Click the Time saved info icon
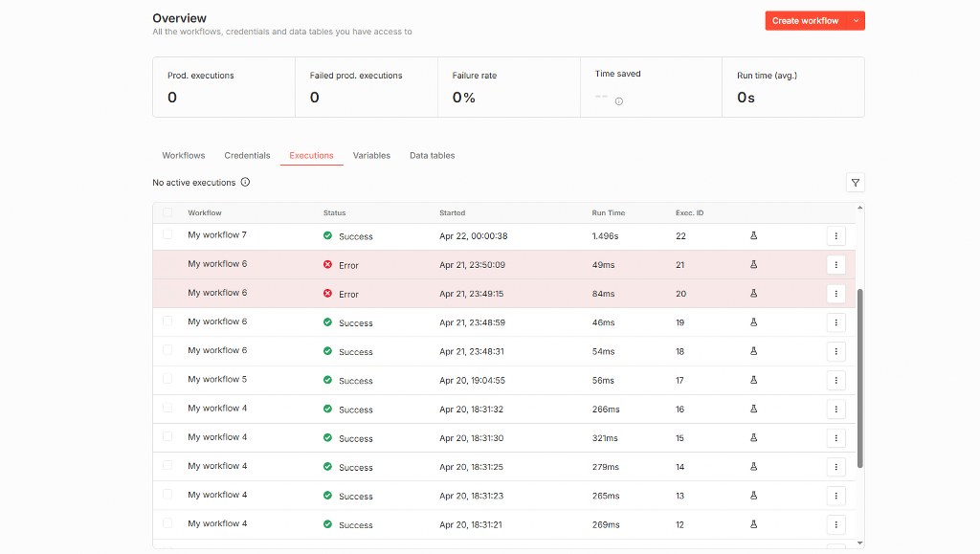The width and height of the screenshot is (980, 554). coord(619,101)
